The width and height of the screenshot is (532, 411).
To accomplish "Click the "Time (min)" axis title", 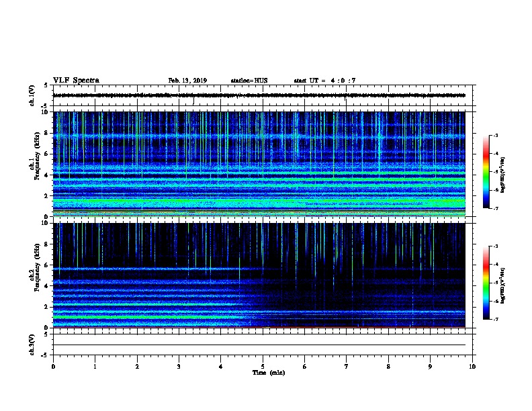I will 269,373.
